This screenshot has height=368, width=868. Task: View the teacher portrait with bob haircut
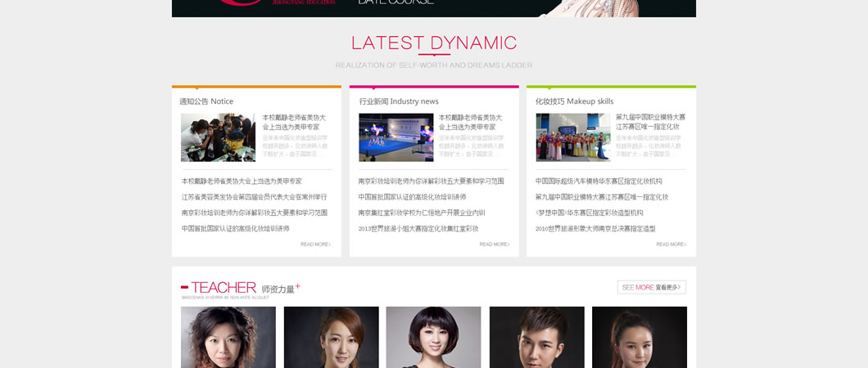433,337
